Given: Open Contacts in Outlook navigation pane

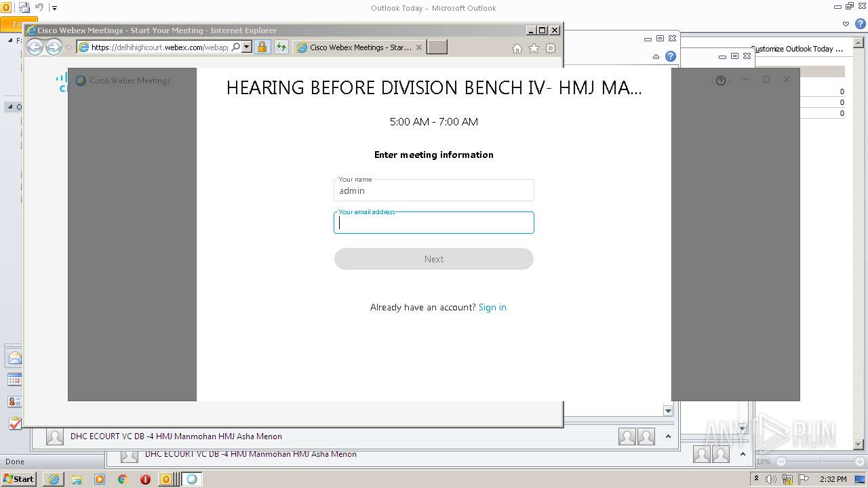Looking at the screenshot, I should tap(14, 401).
